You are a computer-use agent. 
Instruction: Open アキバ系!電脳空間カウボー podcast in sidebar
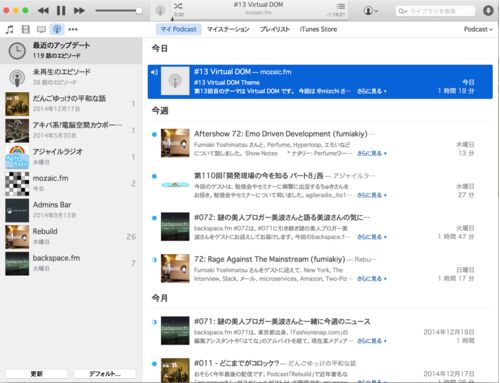pos(71,130)
